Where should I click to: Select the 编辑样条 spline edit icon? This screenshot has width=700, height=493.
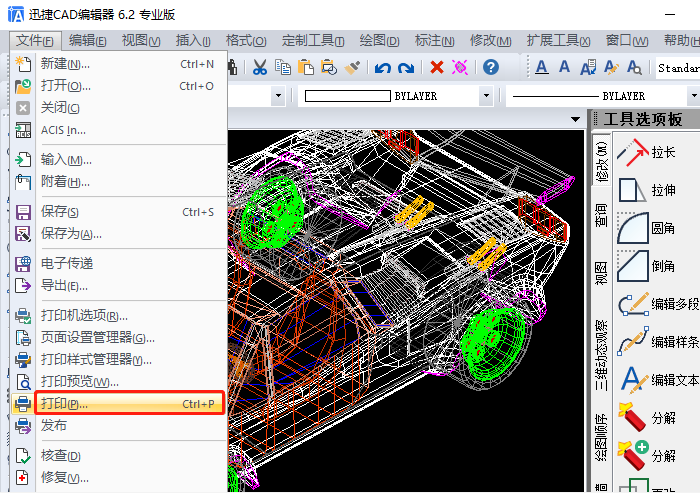coord(633,342)
